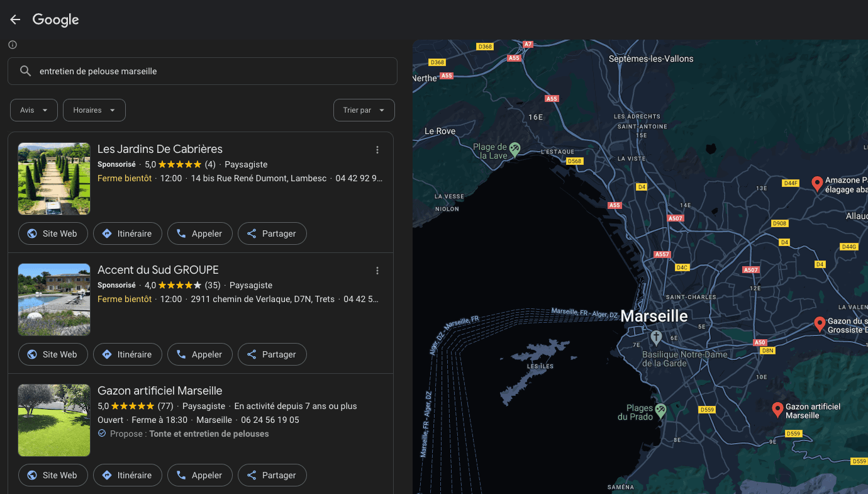Expand the Trier par sort dropdown

[x=364, y=110]
